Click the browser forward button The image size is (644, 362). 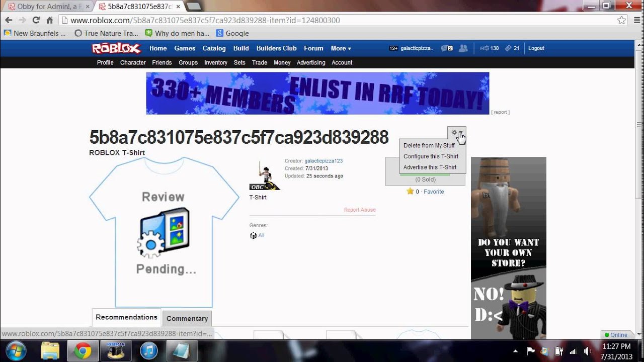(22, 20)
